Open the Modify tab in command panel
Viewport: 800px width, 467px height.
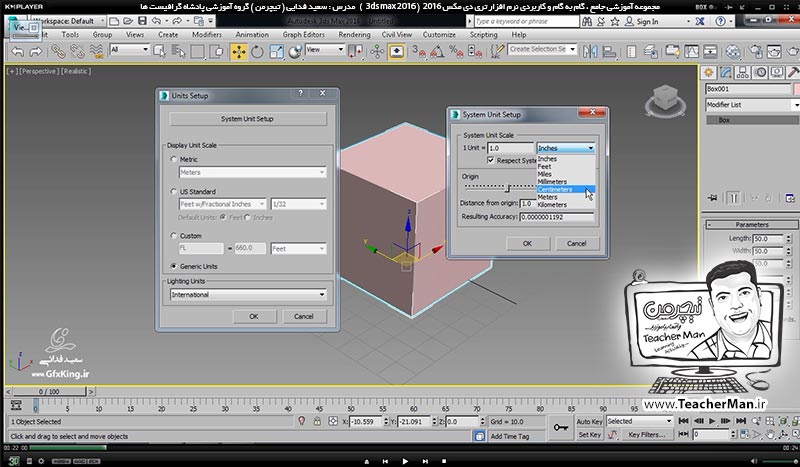point(726,72)
